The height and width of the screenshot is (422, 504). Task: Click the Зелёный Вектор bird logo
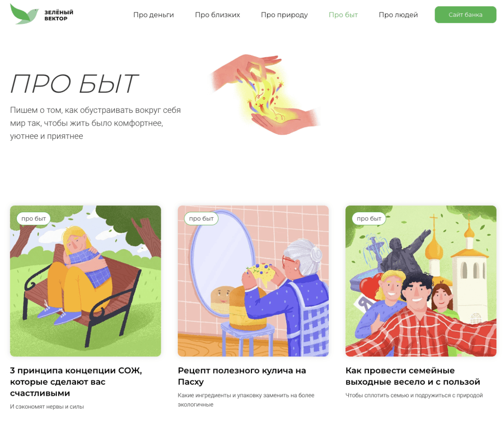(x=24, y=14)
